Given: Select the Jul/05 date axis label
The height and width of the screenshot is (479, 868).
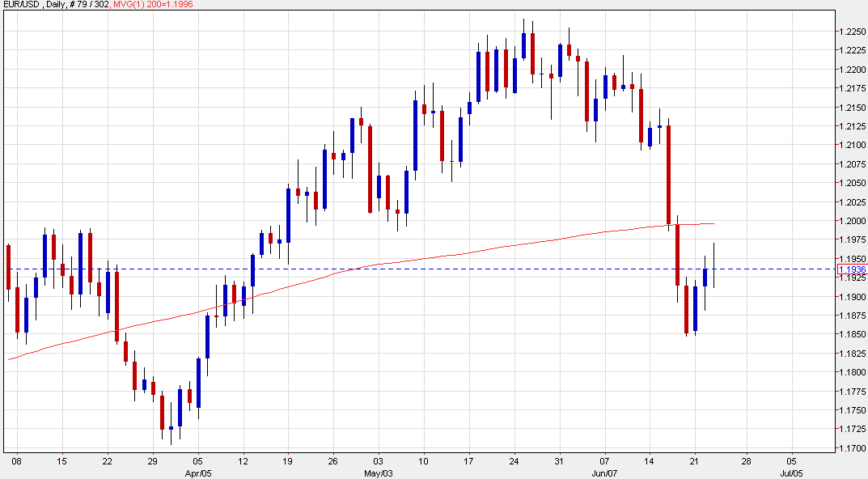Looking at the screenshot, I should (790, 471).
